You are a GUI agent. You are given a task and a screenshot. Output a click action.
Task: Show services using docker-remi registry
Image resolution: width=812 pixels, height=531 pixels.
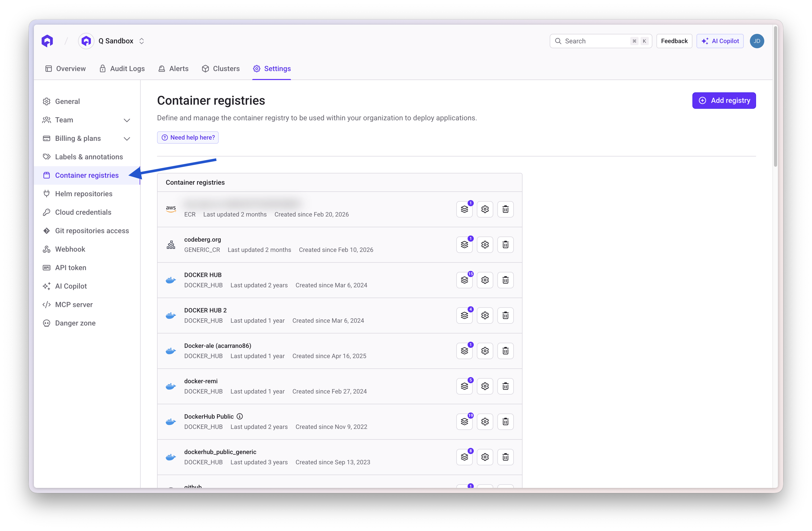tap(464, 386)
